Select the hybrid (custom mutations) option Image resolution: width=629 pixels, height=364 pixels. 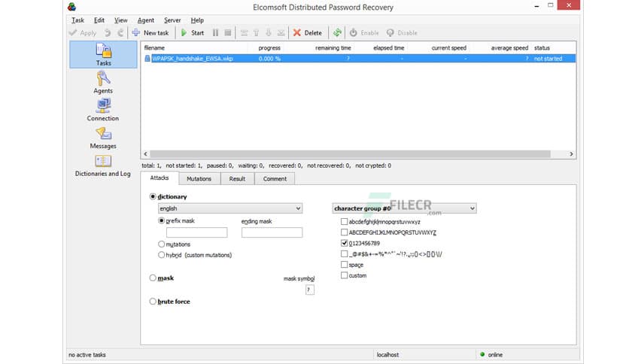point(161,254)
